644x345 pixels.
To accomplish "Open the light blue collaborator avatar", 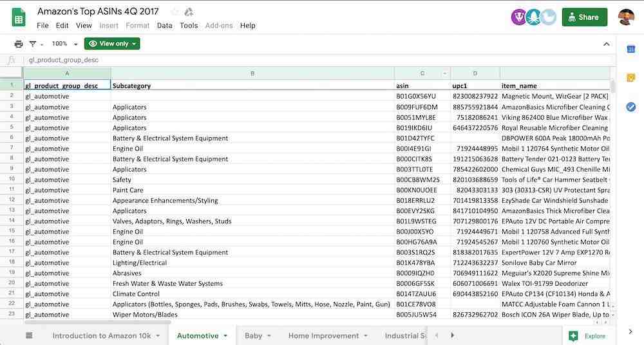I will click(549, 17).
